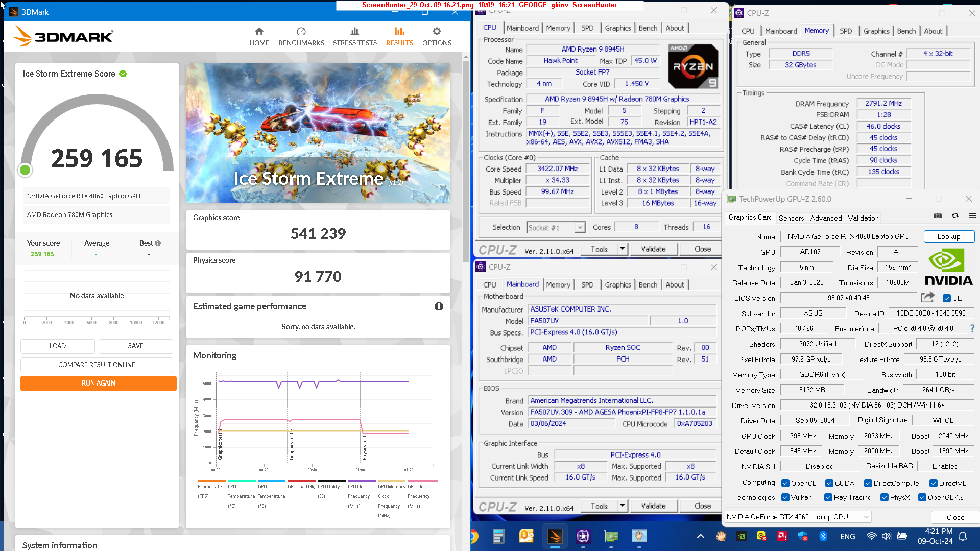Image resolution: width=980 pixels, height=551 pixels.
Task: Click the LOAD button in 3DMark
Action: tap(58, 346)
